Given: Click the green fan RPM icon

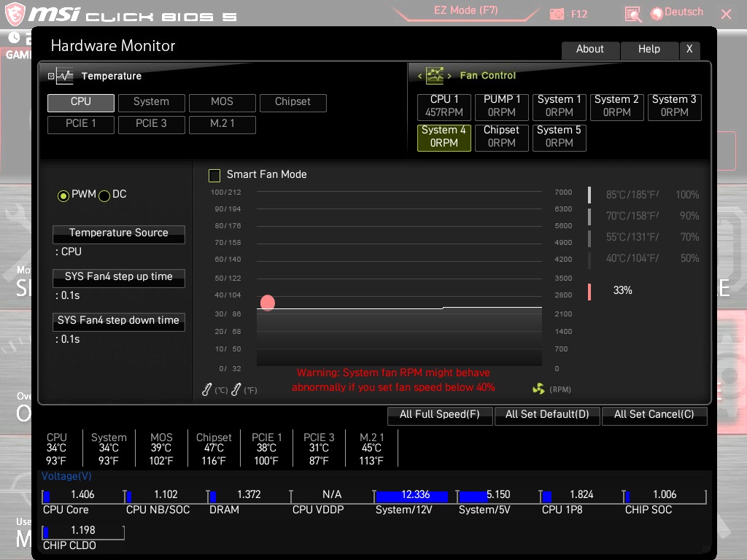Looking at the screenshot, I should 540,389.
